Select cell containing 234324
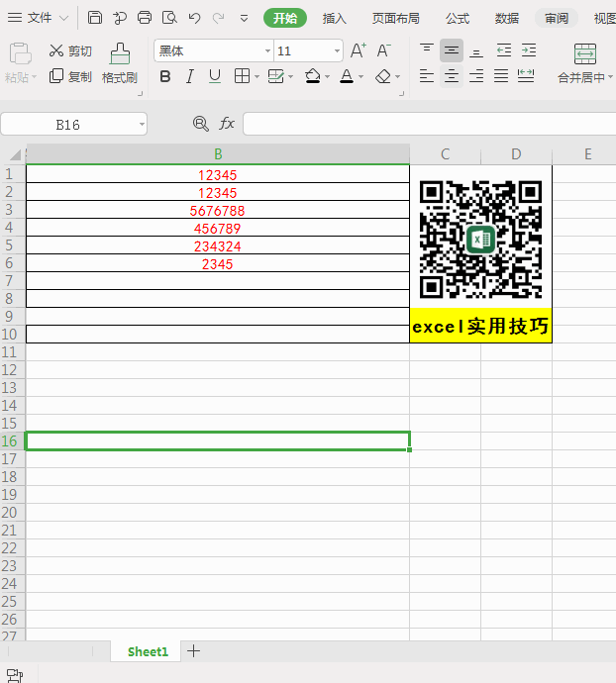 (218, 246)
